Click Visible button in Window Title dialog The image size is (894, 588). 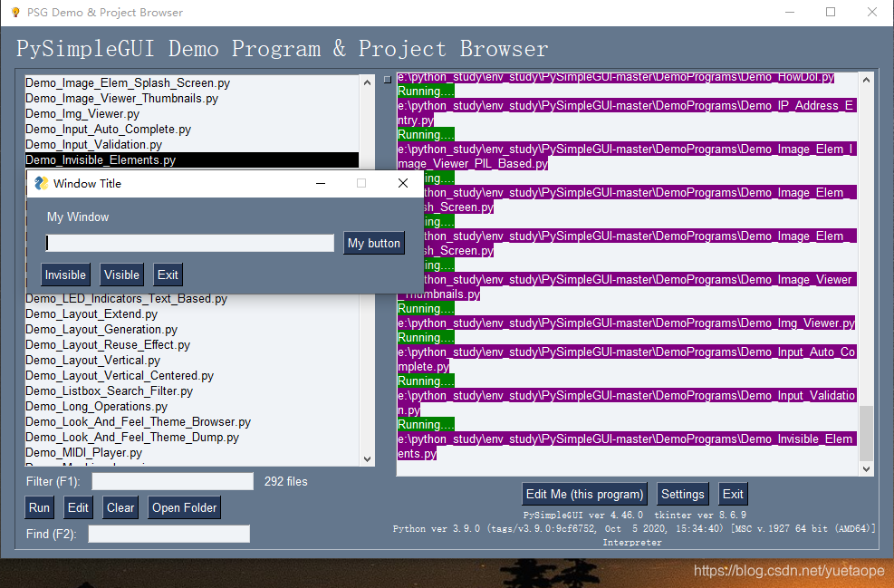click(121, 275)
